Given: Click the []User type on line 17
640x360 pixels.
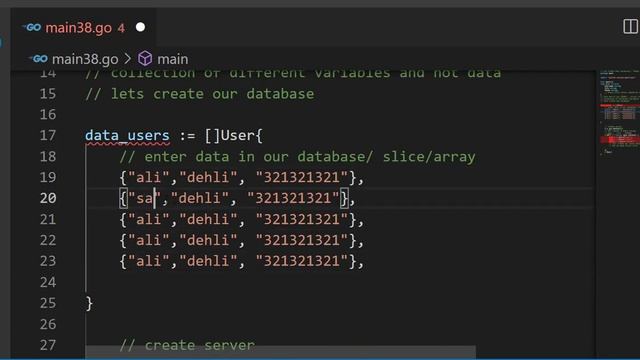Looking at the screenshot, I should [x=229, y=135].
